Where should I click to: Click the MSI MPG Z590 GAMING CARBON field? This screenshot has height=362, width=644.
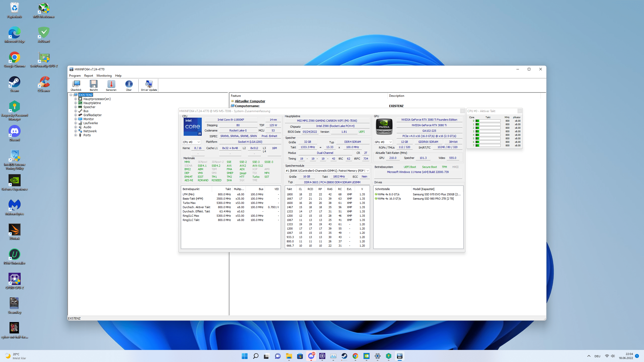(x=327, y=121)
